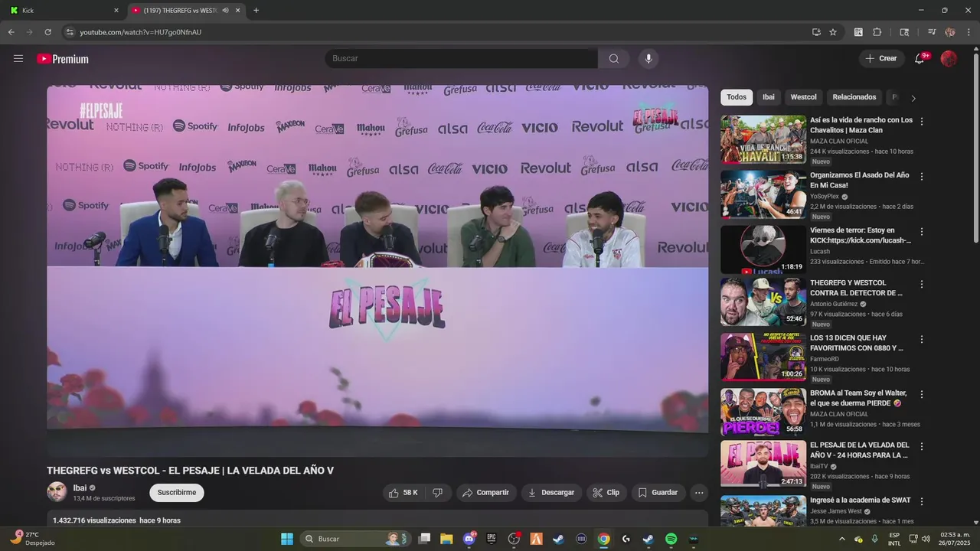Dislike the video with thumbs down

point(438,493)
